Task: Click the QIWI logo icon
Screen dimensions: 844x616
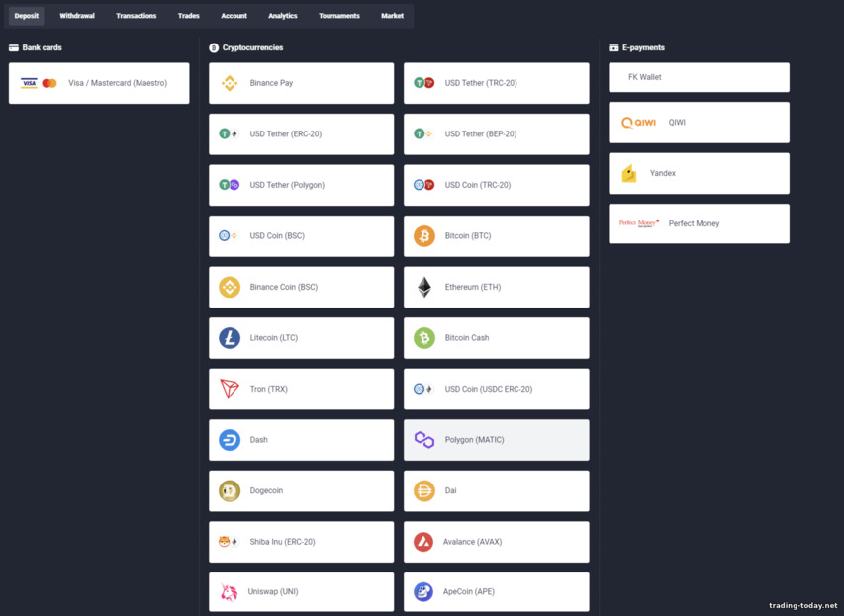Action: 637,123
